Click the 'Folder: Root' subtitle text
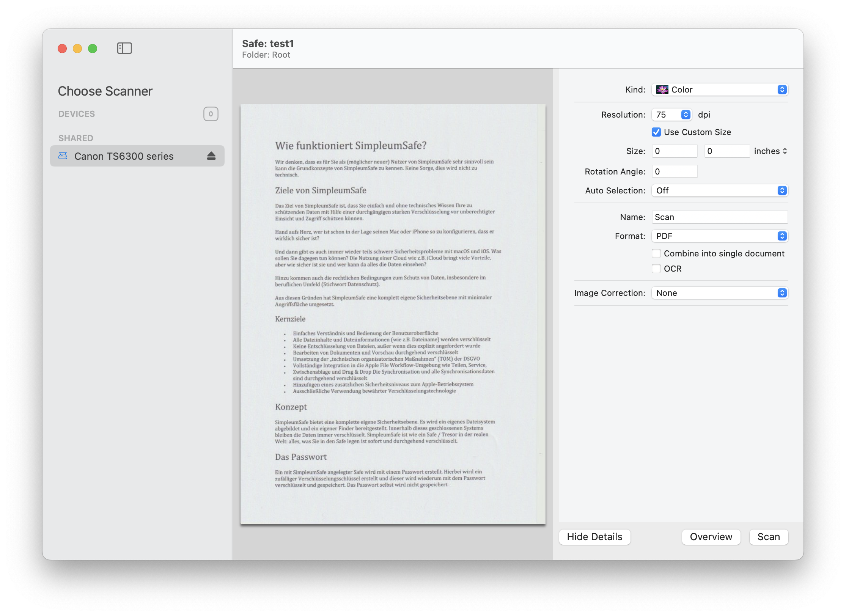846x616 pixels. pyautogui.click(x=266, y=55)
